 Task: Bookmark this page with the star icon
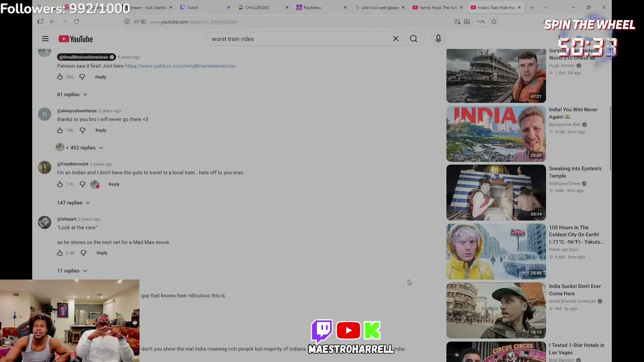tap(494, 22)
